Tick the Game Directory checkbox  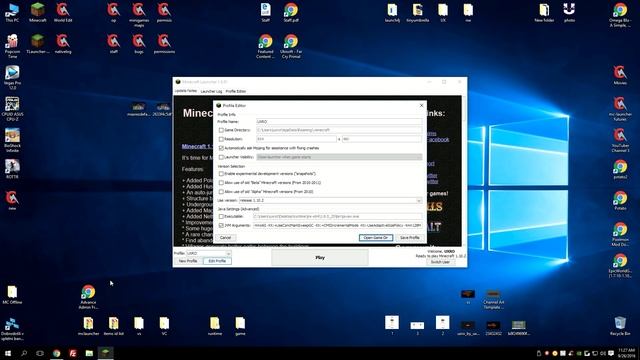[221, 130]
